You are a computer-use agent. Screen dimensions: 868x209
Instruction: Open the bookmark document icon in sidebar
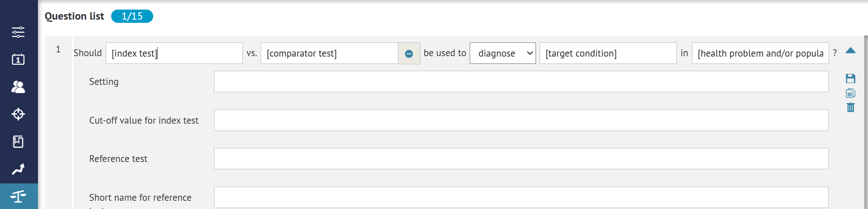click(x=18, y=142)
